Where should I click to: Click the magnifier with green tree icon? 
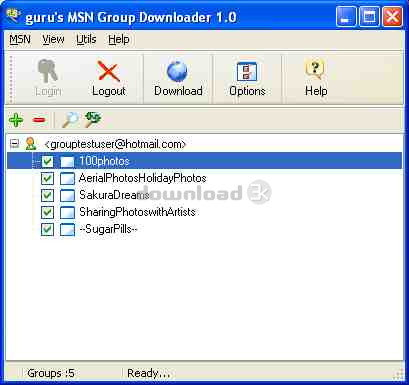point(92,119)
